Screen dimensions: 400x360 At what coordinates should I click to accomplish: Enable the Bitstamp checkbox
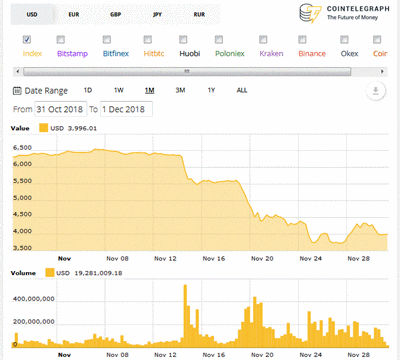coord(60,40)
